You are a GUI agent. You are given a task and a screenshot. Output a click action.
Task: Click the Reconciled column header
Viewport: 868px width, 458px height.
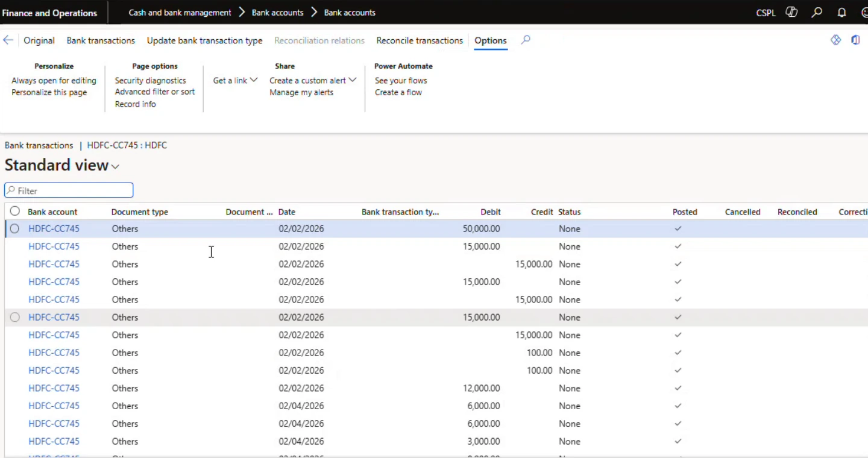tap(797, 212)
